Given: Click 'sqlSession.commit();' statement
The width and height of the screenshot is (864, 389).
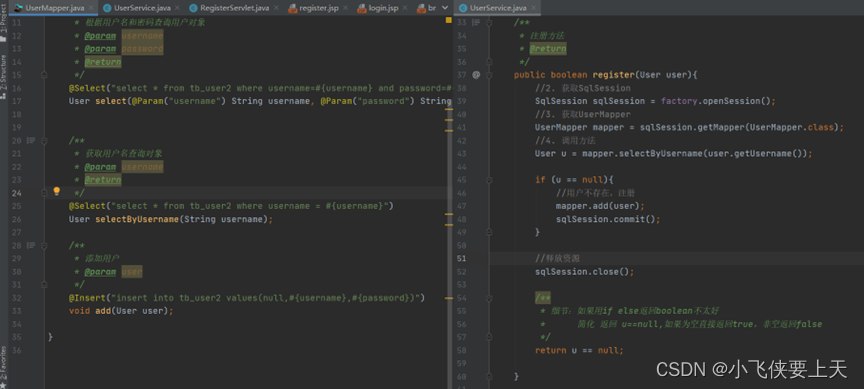Looking at the screenshot, I should [608, 219].
